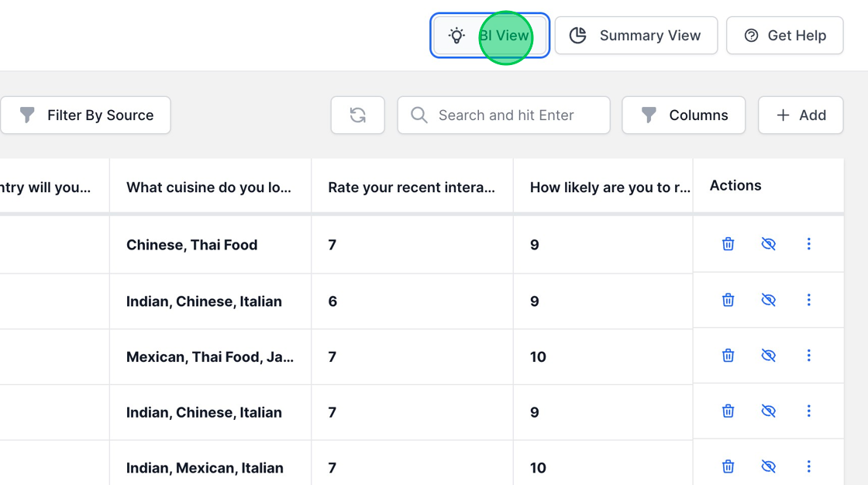Click the plus icon on the Add button
868x485 pixels.
tap(781, 115)
